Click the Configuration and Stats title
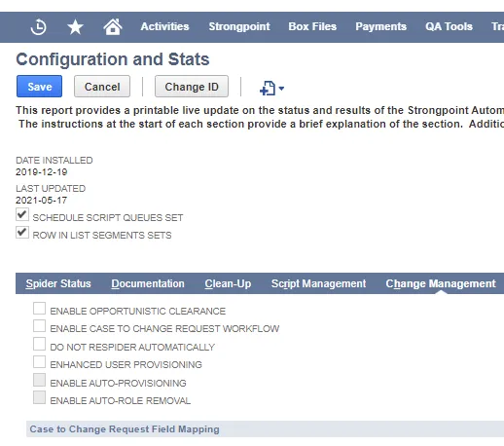The width and height of the screenshot is (504, 446). 113,59
